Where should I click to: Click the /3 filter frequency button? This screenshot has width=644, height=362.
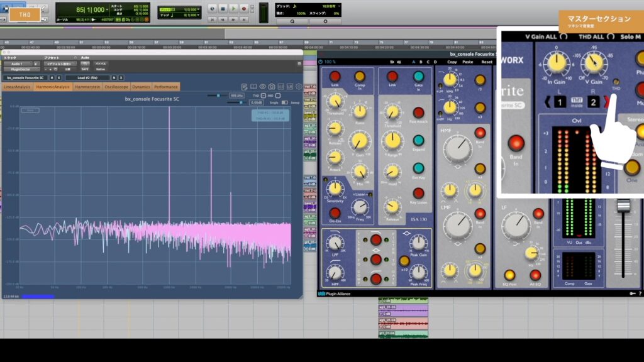tap(480, 80)
